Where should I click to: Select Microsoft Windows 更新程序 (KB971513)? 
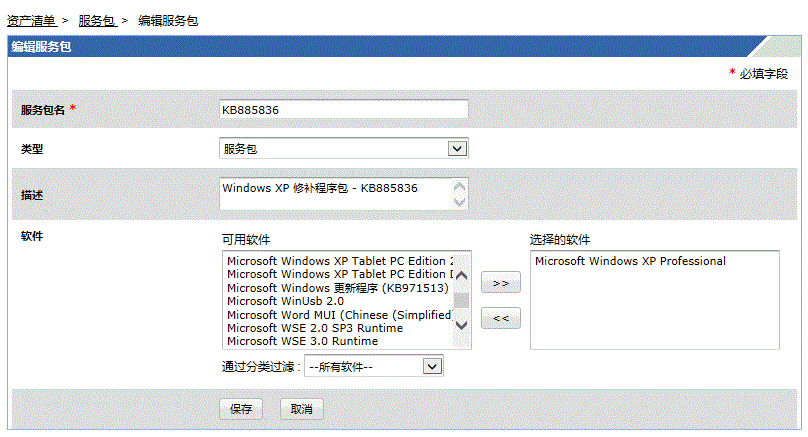[x=338, y=288]
